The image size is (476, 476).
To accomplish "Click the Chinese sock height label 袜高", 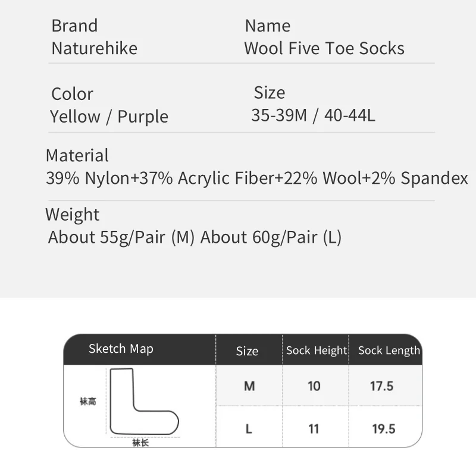I will pos(88,402).
